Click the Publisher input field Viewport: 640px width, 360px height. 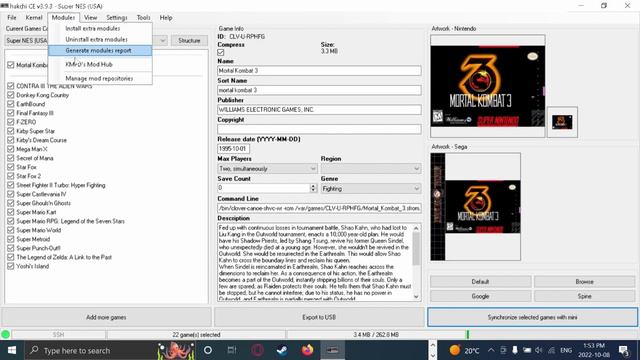319,110
